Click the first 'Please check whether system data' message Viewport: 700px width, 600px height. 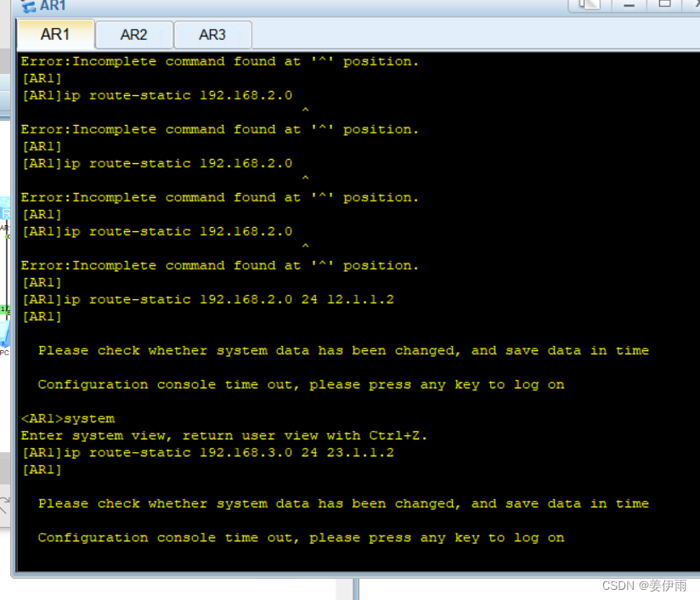(343, 351)
